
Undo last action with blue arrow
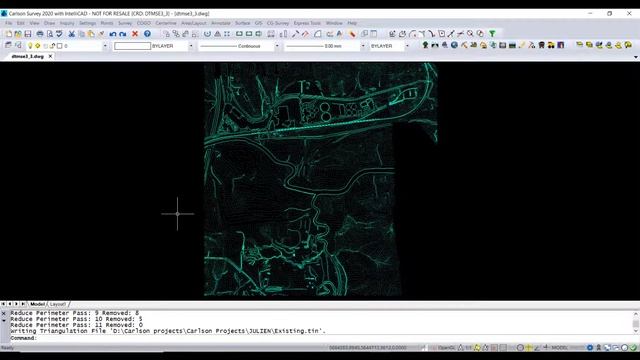113,34
